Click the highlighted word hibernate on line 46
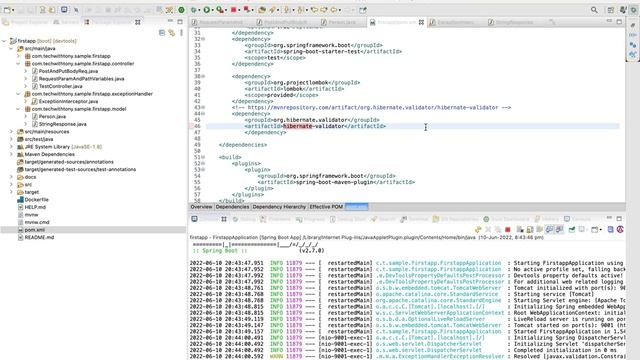Image resolution: width=640 pixels, height=360 pixels. [x=298, y=126]
